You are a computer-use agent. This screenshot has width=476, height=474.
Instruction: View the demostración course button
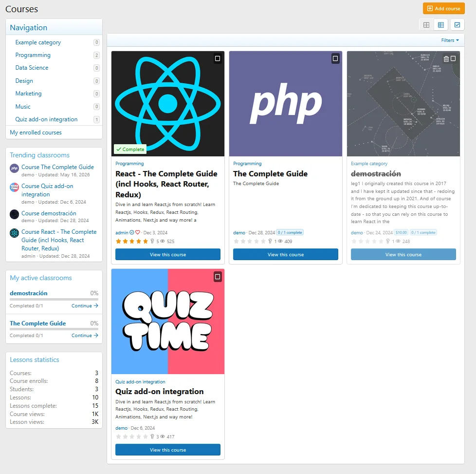[x=403, y=254]
